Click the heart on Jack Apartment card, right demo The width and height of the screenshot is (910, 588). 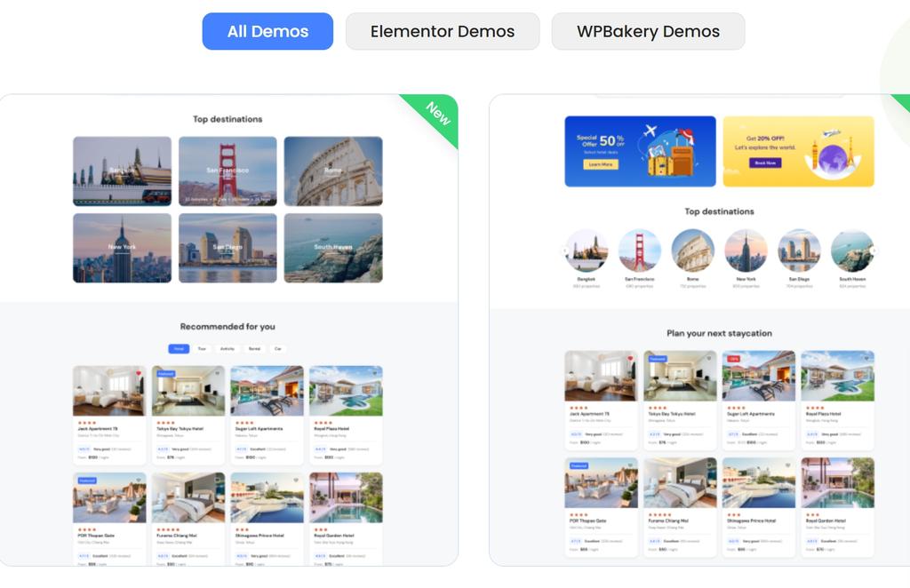(x=630, y=358)
